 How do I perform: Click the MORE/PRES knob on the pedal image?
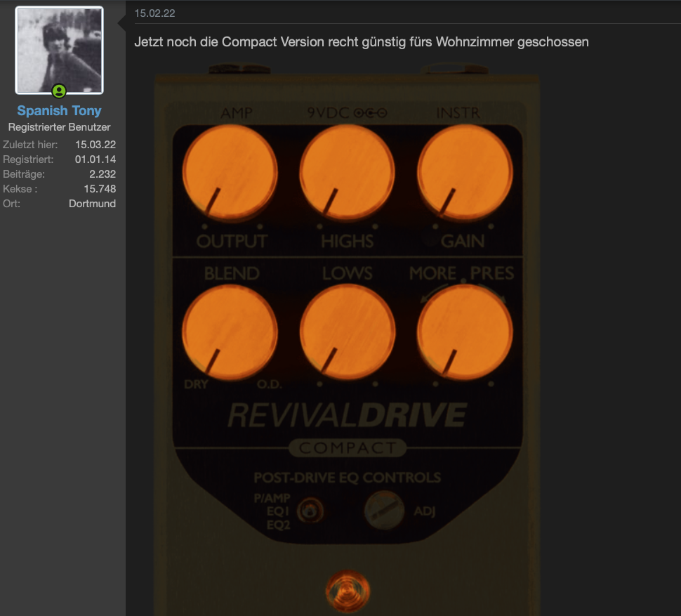point(465,332)
